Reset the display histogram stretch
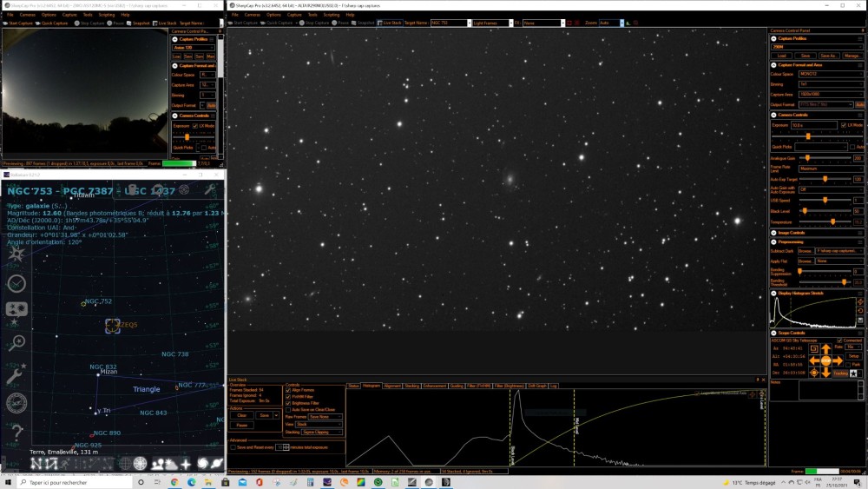Screen dimensions: 868x489 point(860,311)
